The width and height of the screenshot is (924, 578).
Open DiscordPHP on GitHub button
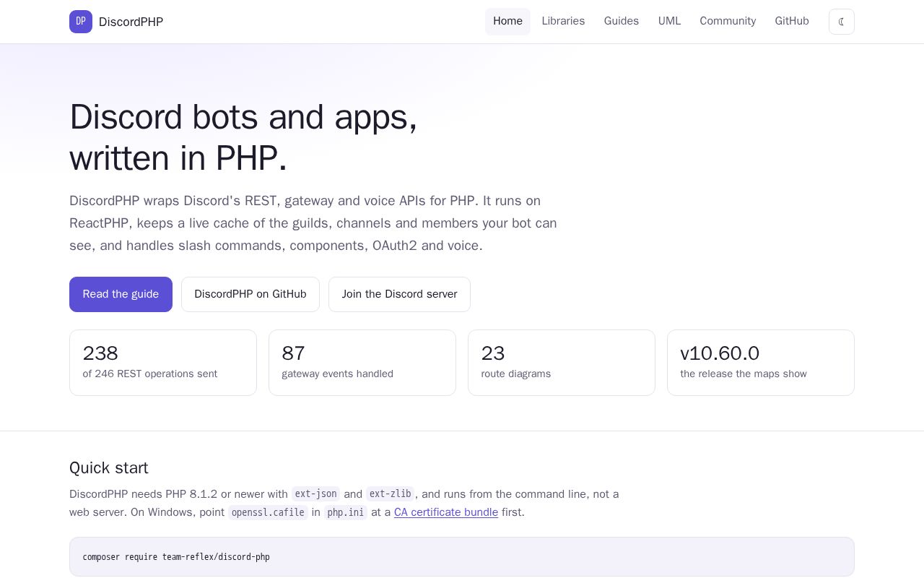point(250,294)
